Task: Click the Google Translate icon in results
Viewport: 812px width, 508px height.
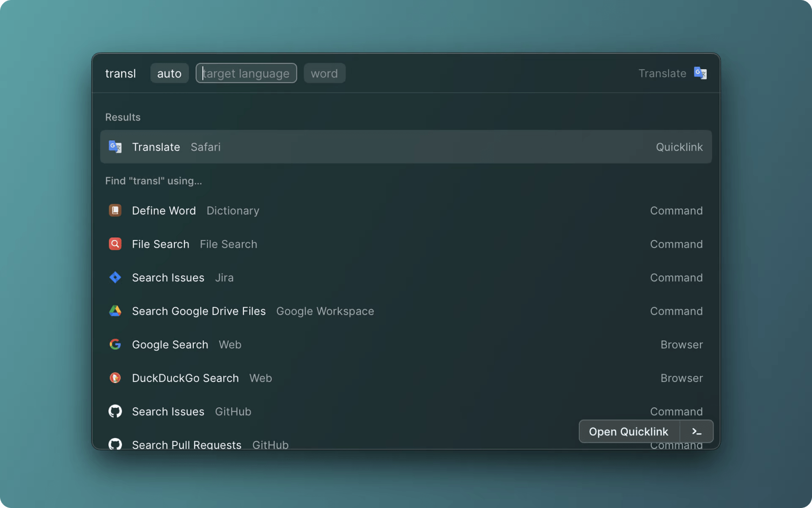Action: [x=115, y=147]
